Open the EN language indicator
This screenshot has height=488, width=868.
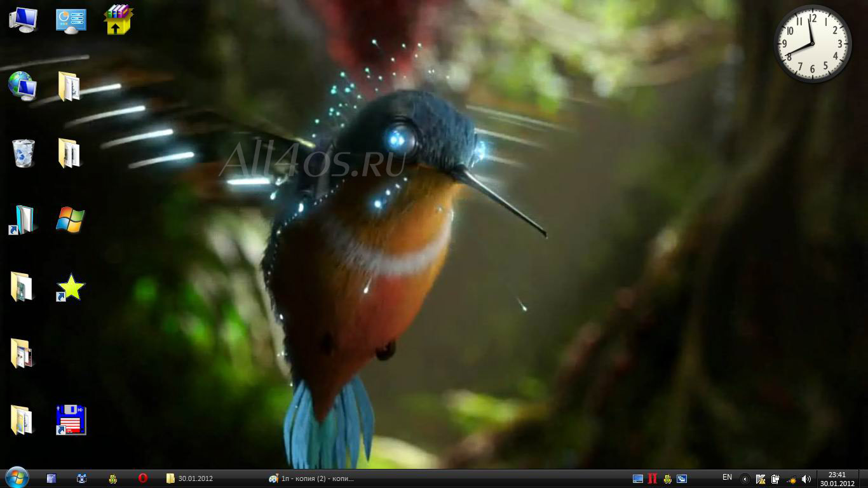coord(728,477)
